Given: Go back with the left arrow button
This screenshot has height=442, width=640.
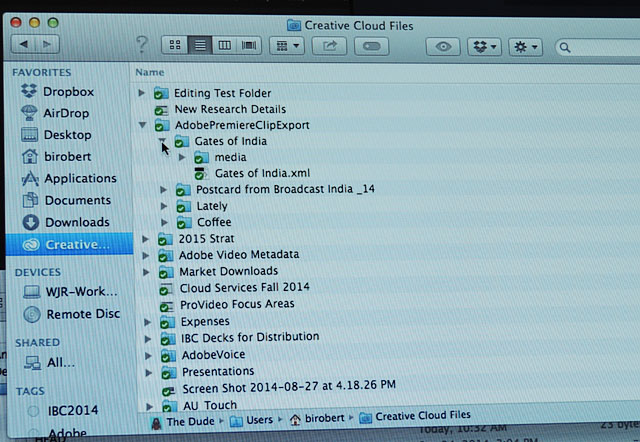Looking at the screenshot, I should [24, 44].
